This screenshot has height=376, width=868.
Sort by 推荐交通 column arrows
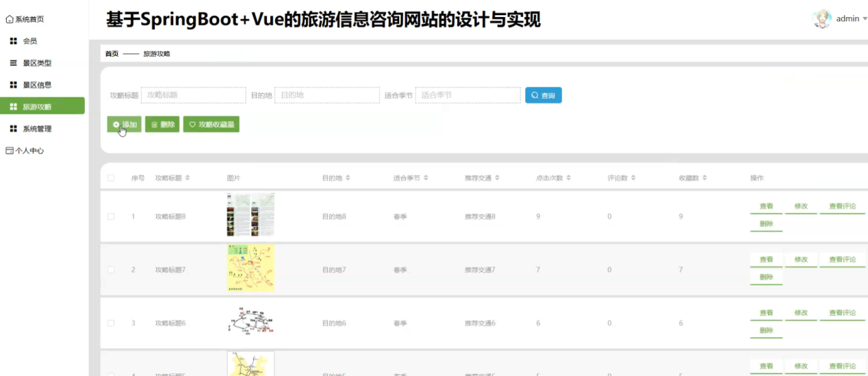(497, 178)
